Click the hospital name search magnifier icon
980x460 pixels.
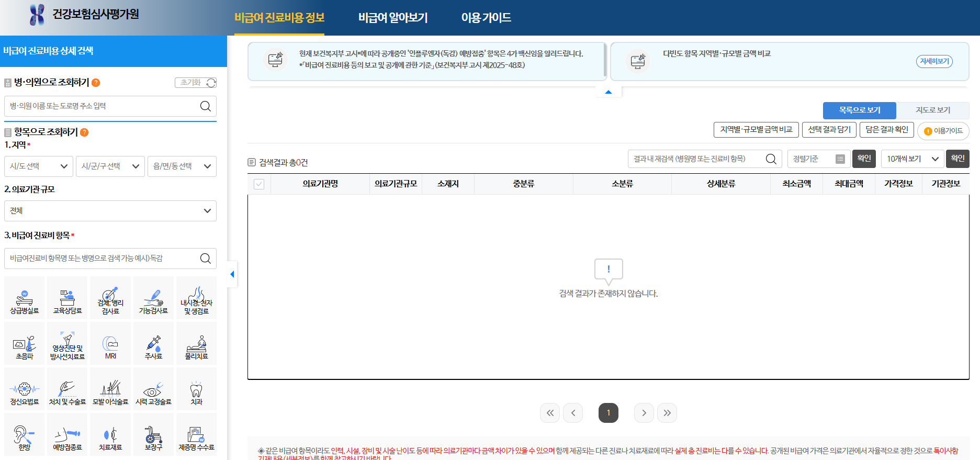[206, 106]
